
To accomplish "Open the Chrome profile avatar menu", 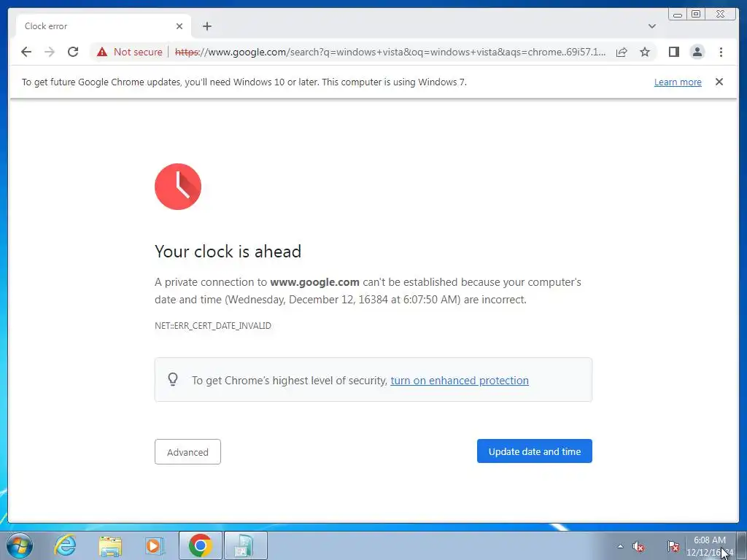I will (x=697, y=52).
